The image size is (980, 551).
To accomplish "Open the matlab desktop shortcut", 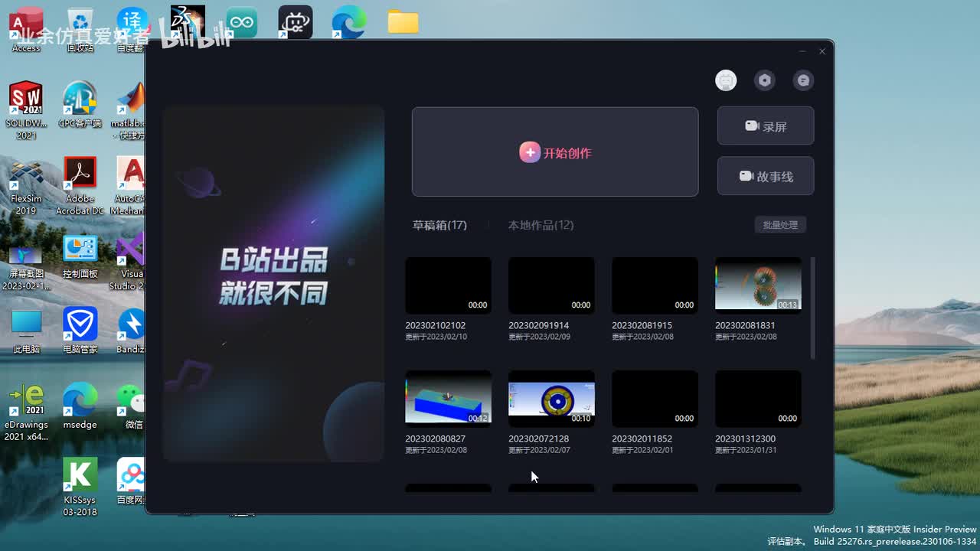I will [129, 110].
